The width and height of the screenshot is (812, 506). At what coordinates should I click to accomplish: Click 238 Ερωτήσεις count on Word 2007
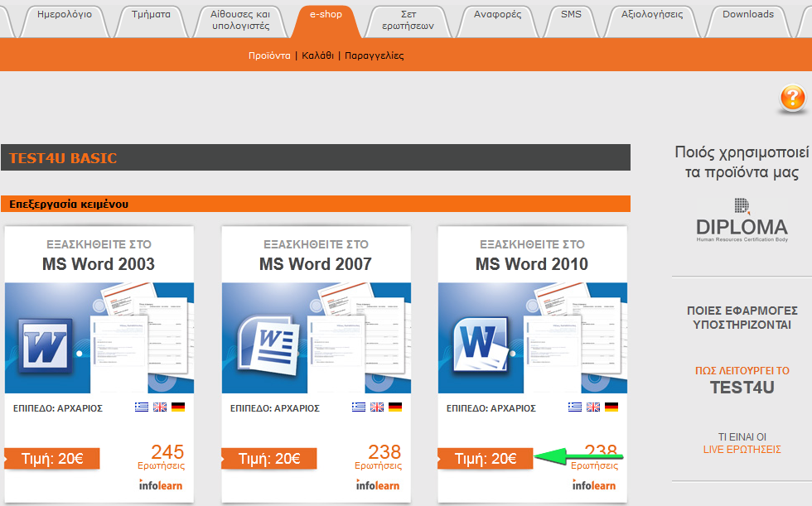[378, 456]
